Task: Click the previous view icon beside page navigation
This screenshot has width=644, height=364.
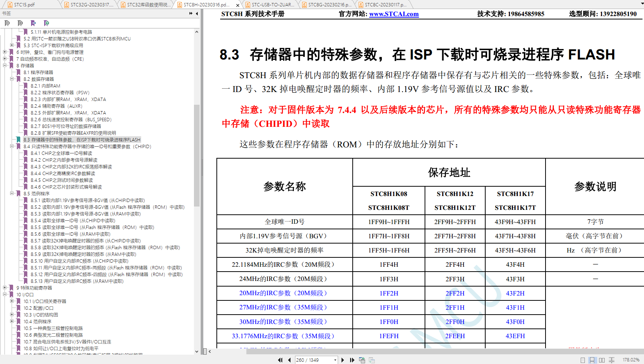Action: (362, 360)
